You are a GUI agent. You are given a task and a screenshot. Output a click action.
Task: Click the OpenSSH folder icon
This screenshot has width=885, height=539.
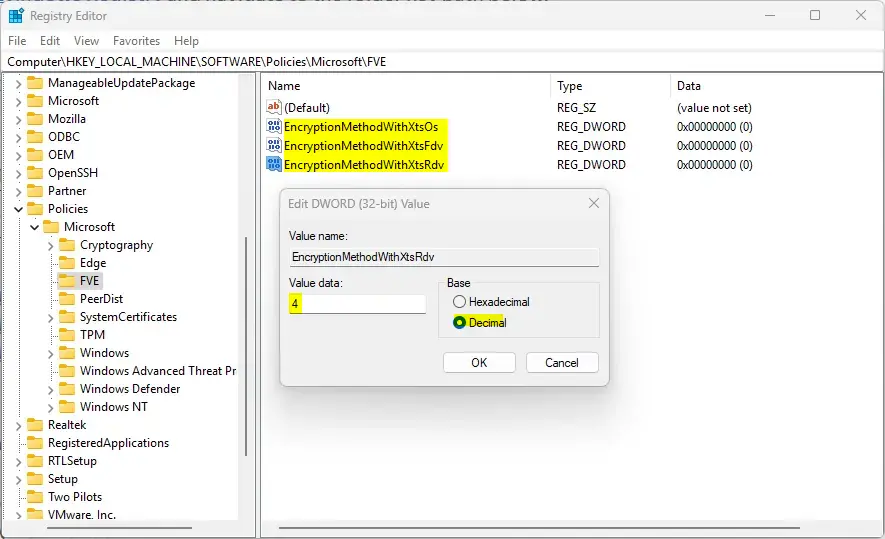click(x=35, y=173)
